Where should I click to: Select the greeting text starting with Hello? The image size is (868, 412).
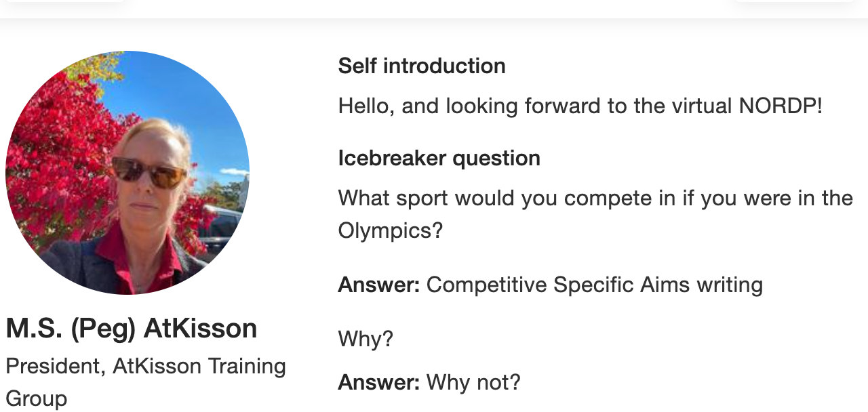(x=580, y=106)
